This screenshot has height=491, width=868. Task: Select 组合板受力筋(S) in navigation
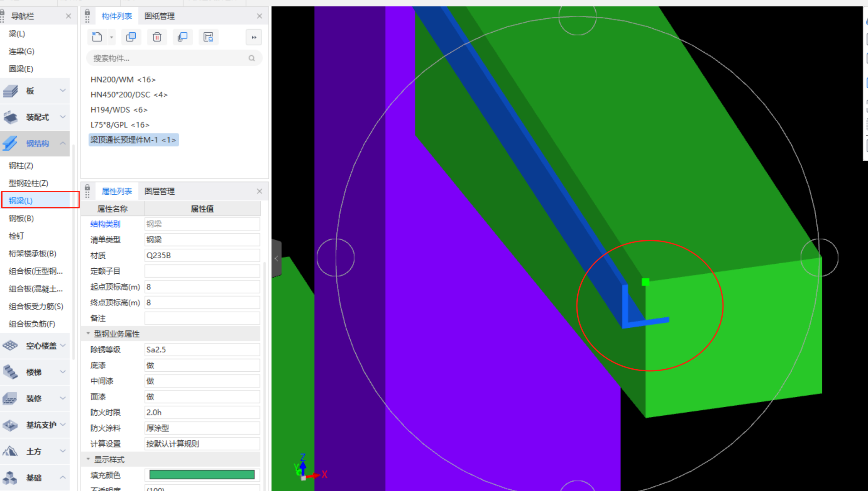[36, 306]
